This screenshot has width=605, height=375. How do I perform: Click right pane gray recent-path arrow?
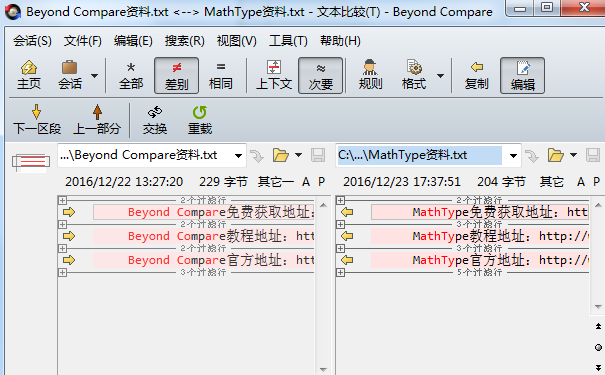pyautogui.click(x=532, y=156)
